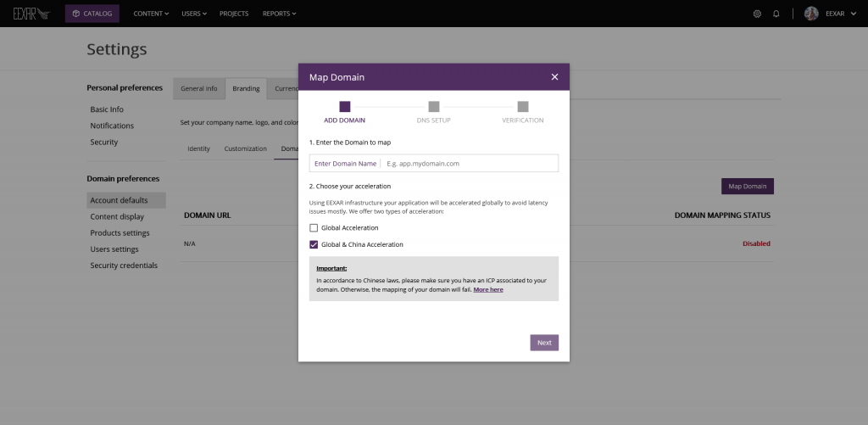The image size is (868, 425).
Task: Click the EEXAR logo in header
Action: 31,14
